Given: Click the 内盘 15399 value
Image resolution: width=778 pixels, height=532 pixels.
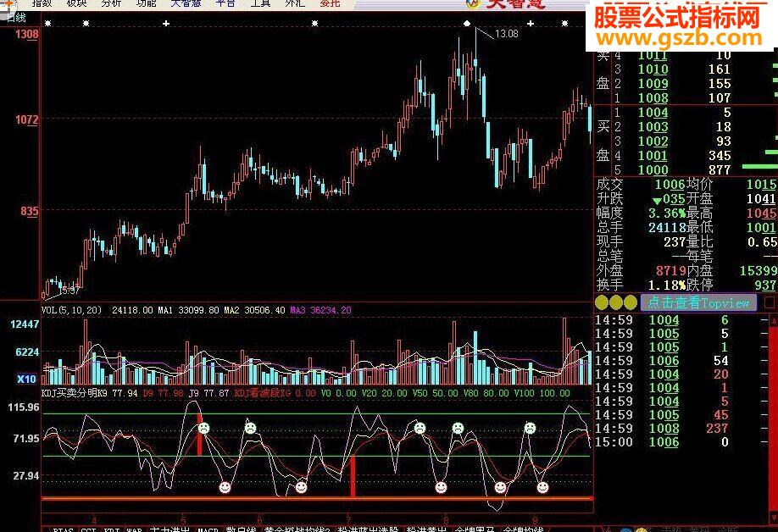Looking at the screenshot, I should [759, 271].
